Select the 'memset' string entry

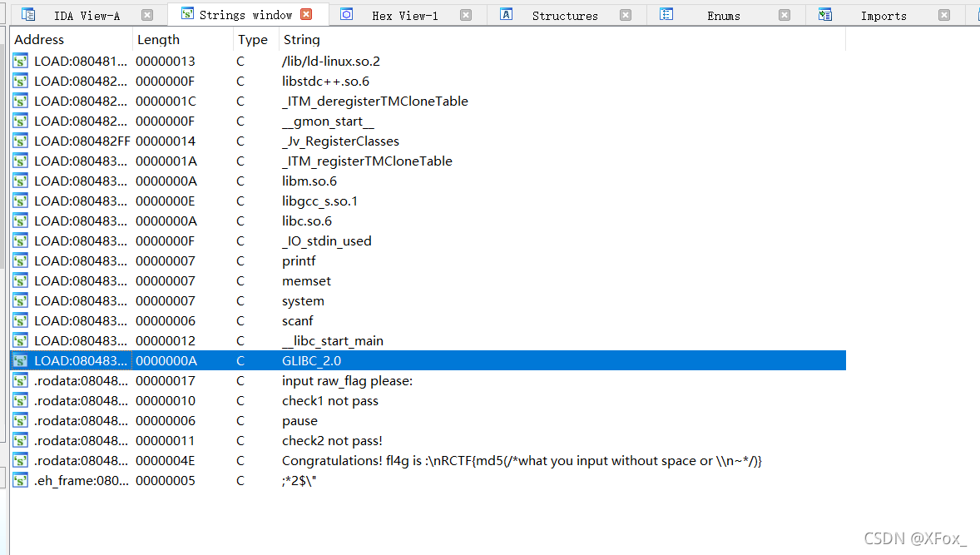306,281
